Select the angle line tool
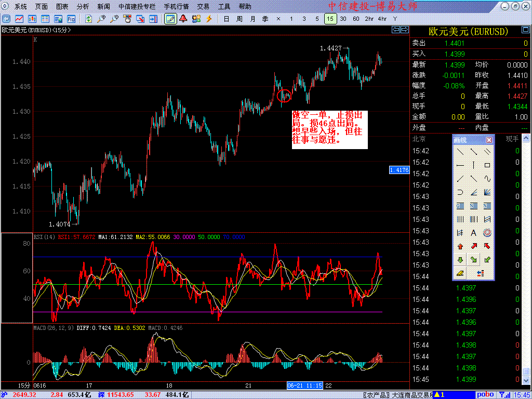The height and width of the screenshot is (399, 532). (474, 192)
